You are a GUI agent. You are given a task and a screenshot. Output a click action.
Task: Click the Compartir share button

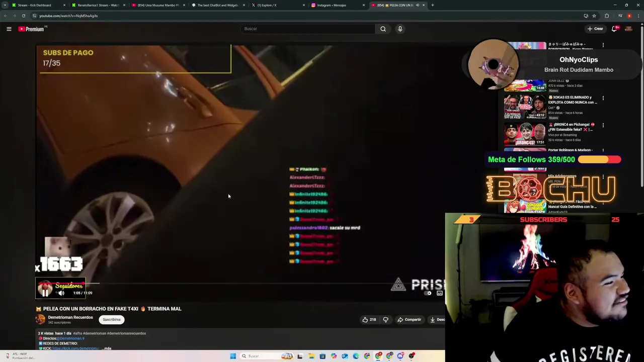410,319
